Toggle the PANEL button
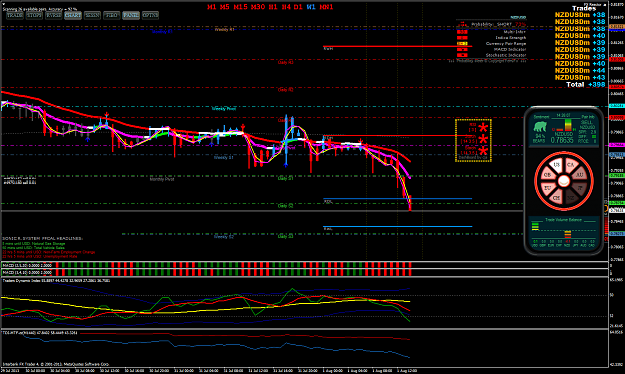The height and width of the screenshot is (374, 625). coord(131,15)
